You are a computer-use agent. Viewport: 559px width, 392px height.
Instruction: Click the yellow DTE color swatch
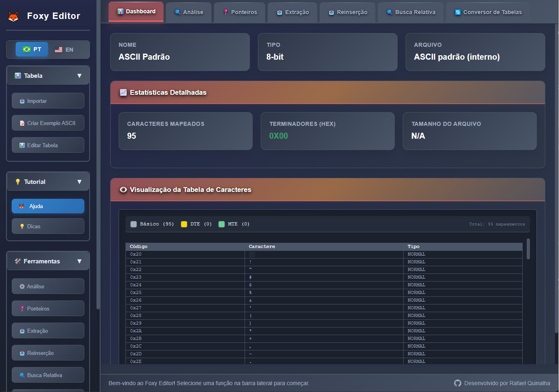[x=184, y=224]
